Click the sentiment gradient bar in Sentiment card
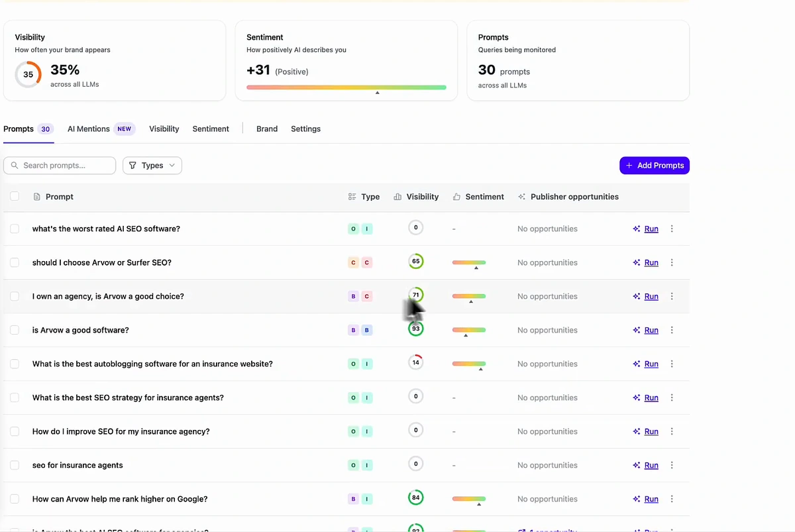This screenshot has width=795, height=532. click(x=346, y=87)
